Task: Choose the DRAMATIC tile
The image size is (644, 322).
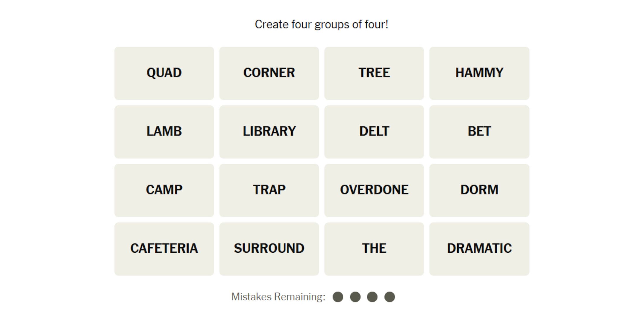Action: [479, 249]
